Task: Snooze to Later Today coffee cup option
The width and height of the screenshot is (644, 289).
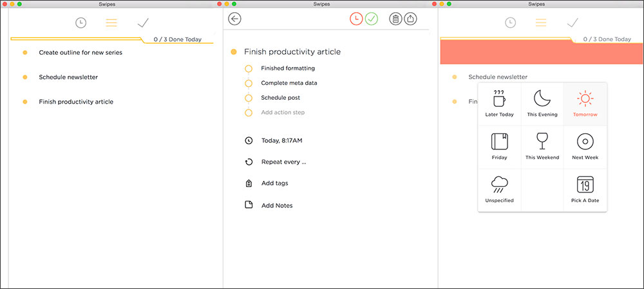Action: click(x=500, y=104)
